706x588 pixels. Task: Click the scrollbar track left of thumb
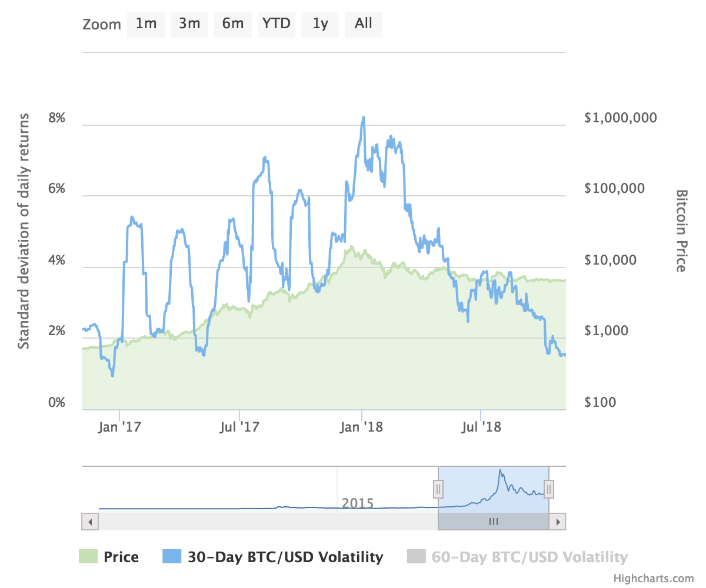coord(268,522)
